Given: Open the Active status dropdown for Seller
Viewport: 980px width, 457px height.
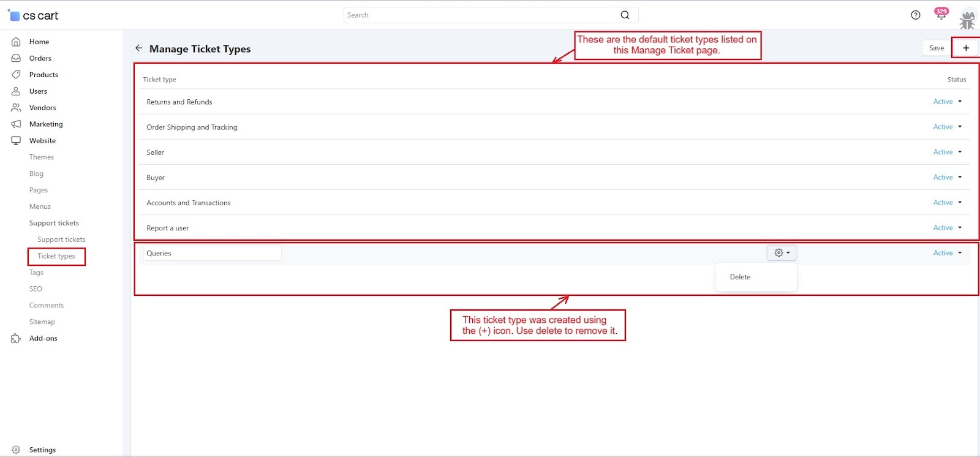Looking at the screenshot, I should click(947, 152).
